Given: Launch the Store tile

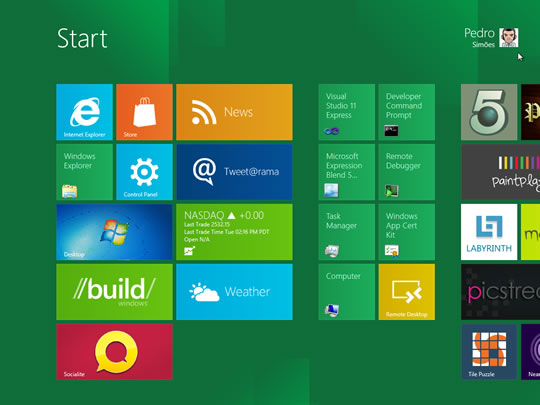Looking at the screenshot, I should pos(144,112).
